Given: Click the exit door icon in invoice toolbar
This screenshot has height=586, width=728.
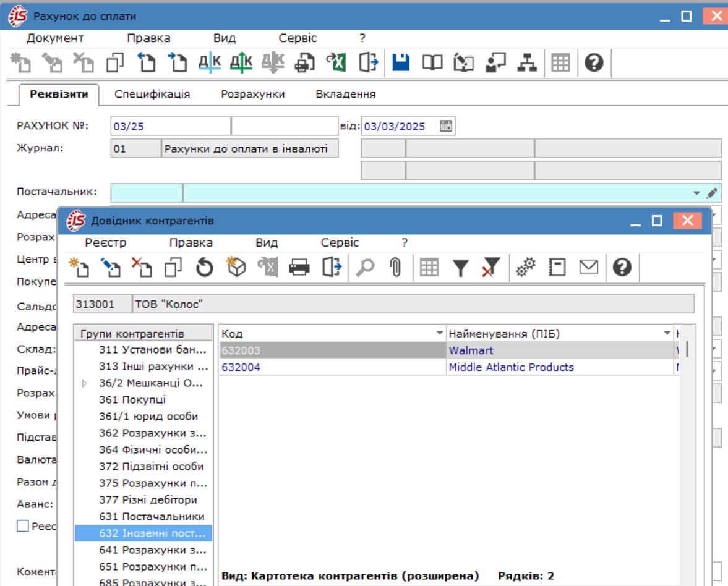Looking at the screenshot, I should click(369, 62).
